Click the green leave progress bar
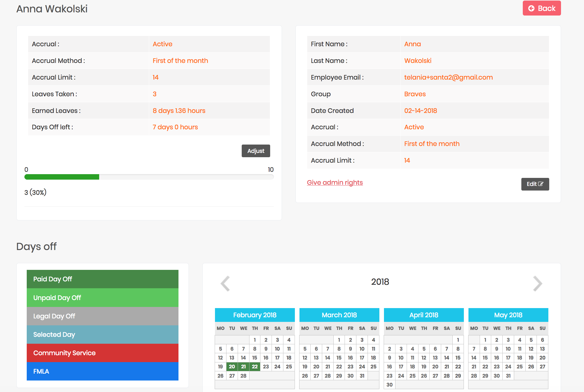Screen dimensions: 584x392 point(62,177)
